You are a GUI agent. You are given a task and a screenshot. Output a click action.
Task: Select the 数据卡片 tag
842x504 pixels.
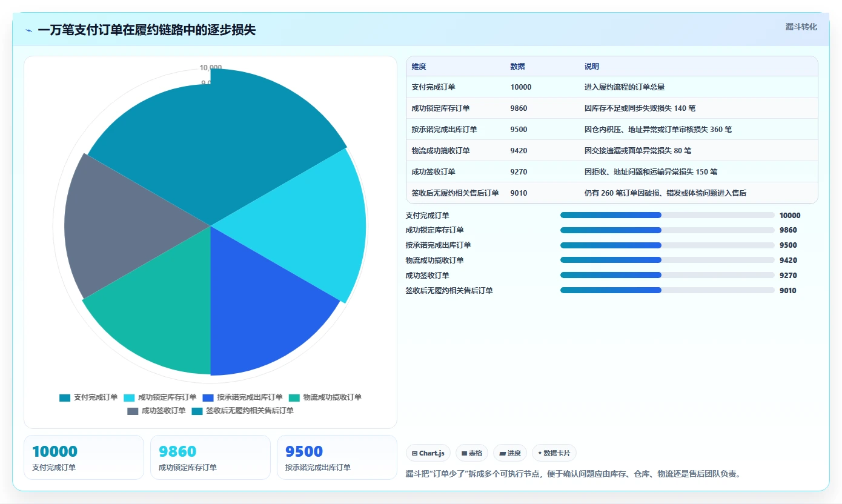tap(554, 453)
